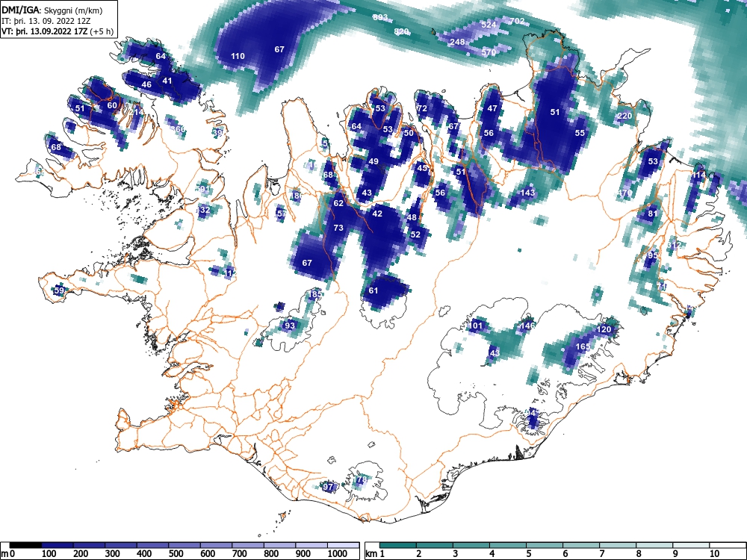Click the '820' visibility value
Viewport: 747px width, 560px height.
402,32
